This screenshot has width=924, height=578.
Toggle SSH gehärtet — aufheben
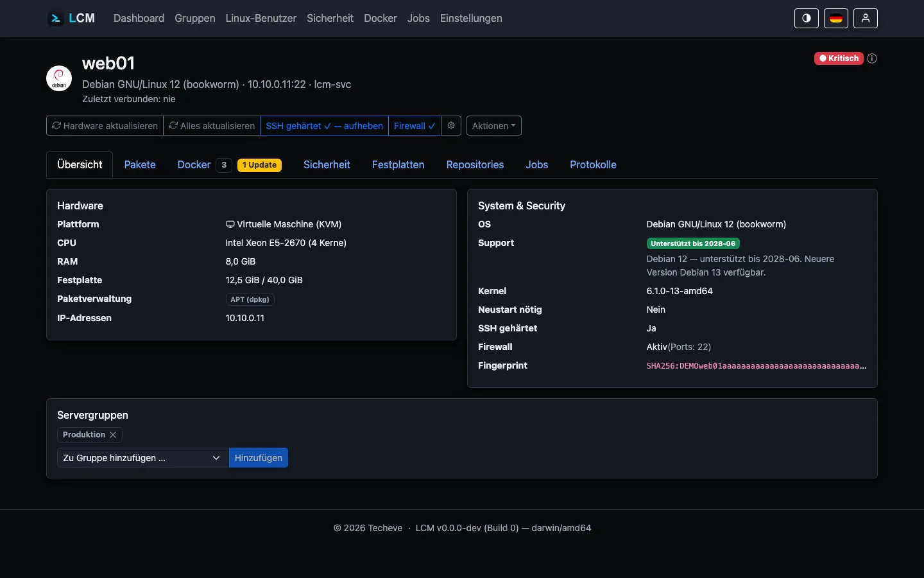click(x=324, y=126)
